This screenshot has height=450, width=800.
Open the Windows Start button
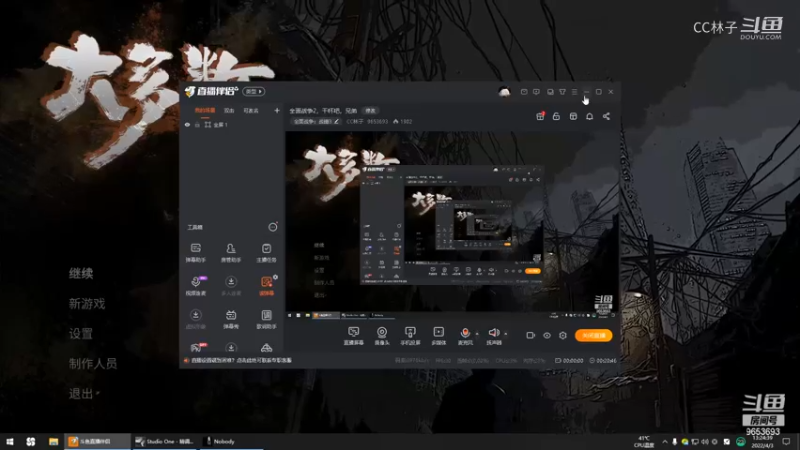click(9, 441)
